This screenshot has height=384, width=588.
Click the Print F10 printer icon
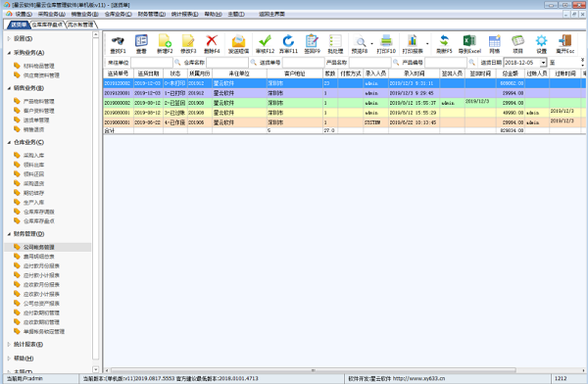[386, 41]
